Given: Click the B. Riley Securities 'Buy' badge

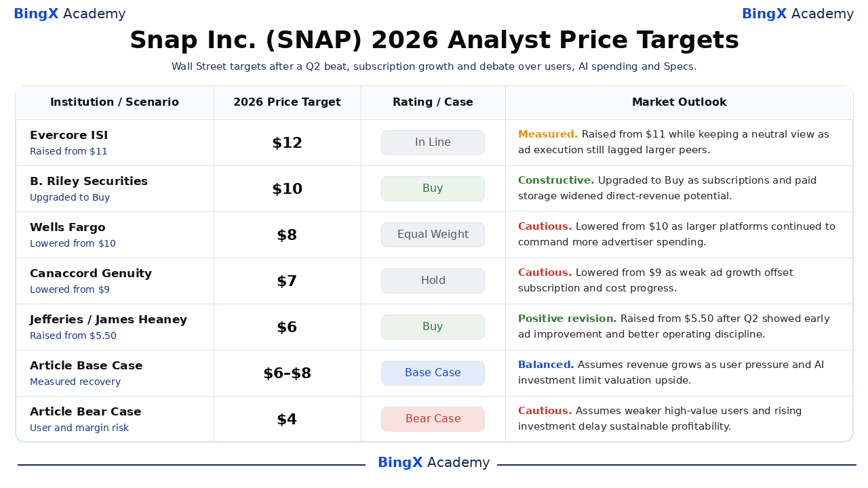Looking at the screenshot, I should click(433, 188).
